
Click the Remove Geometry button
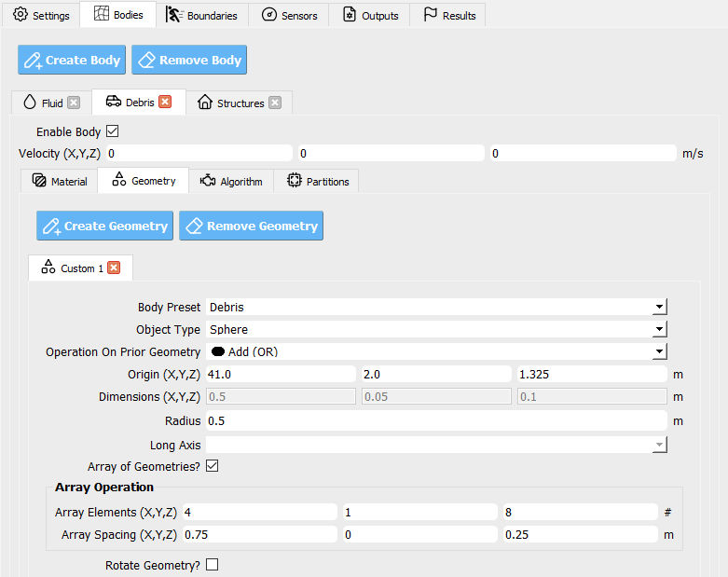(251, 227)
